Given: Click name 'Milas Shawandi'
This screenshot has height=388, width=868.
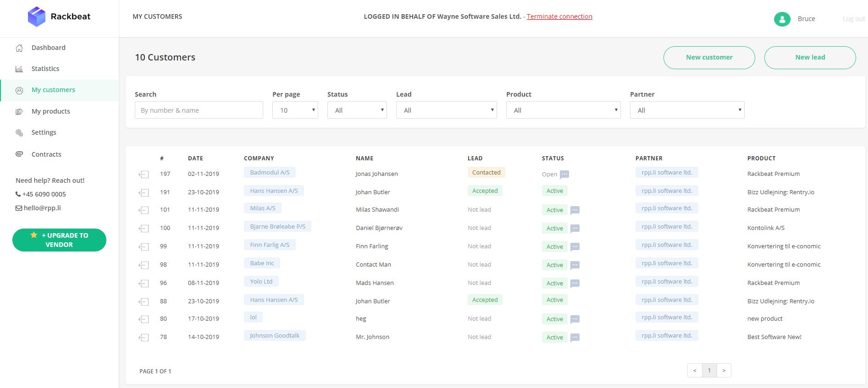Looking at the screenshot, I should click(377, 210).
